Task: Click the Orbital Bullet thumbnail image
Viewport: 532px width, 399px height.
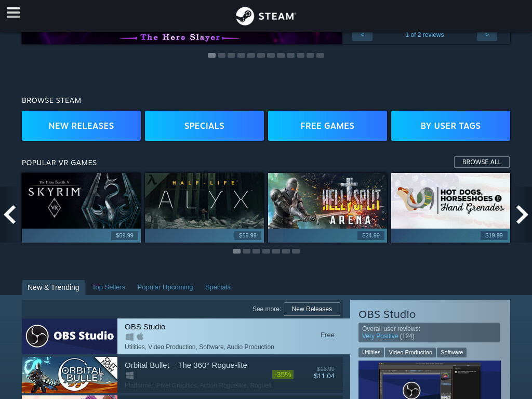Action: [x=70, y=375]
